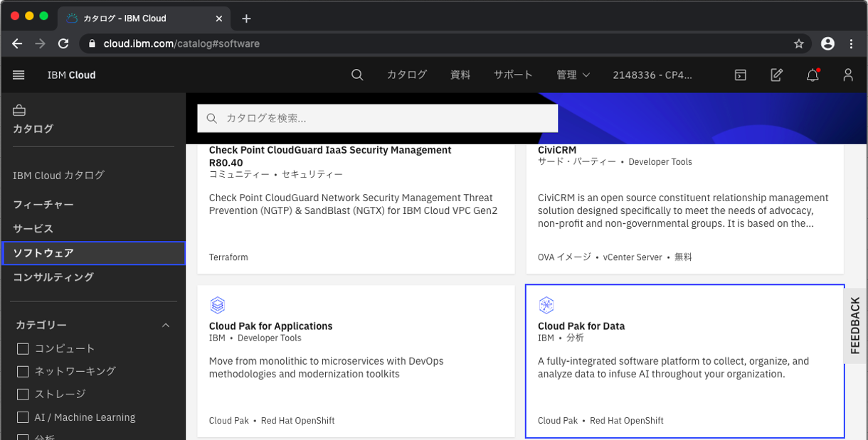
Task: Select コンサルティング in the sidebar
Action: tap(53, 277)
